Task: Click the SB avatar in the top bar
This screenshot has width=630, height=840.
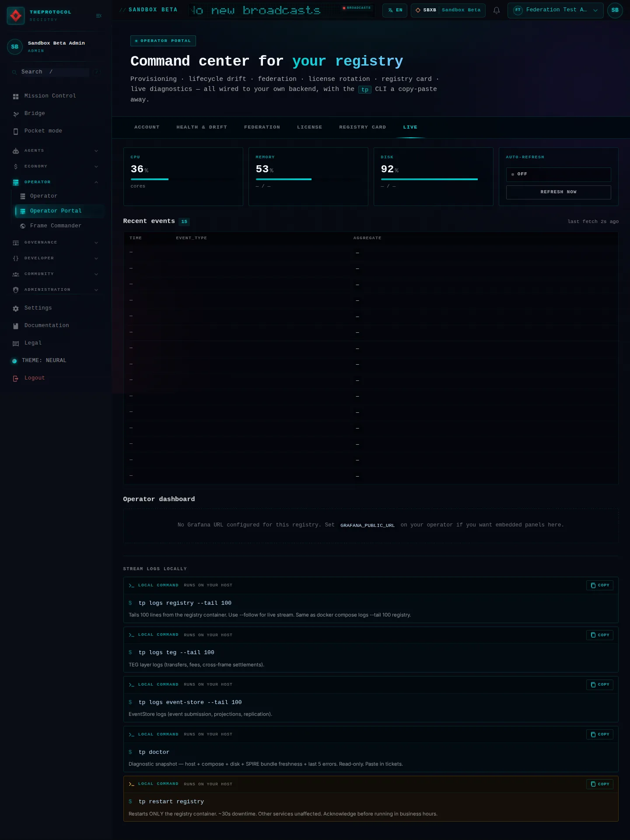Action: [x=615, y=10]
